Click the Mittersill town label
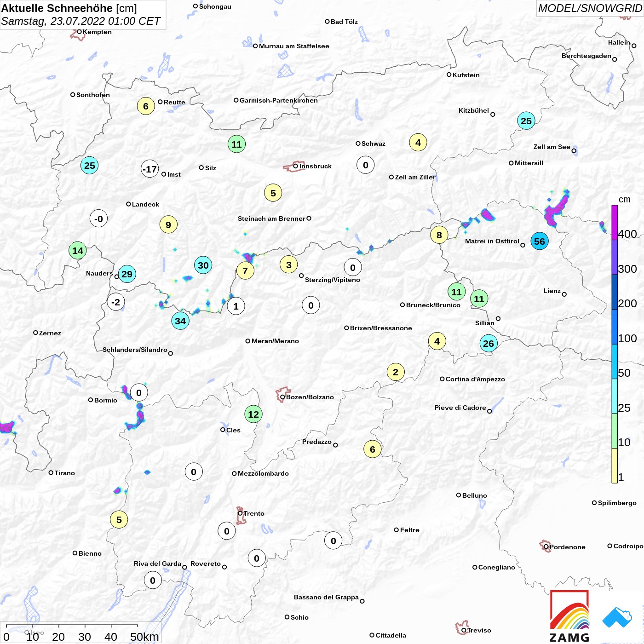 [x=529, y=163]
